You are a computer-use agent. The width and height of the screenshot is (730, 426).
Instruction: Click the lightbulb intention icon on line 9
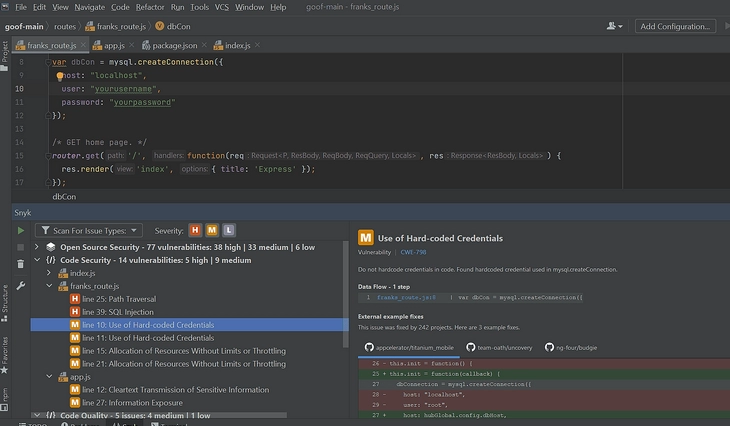click(60, 76)
